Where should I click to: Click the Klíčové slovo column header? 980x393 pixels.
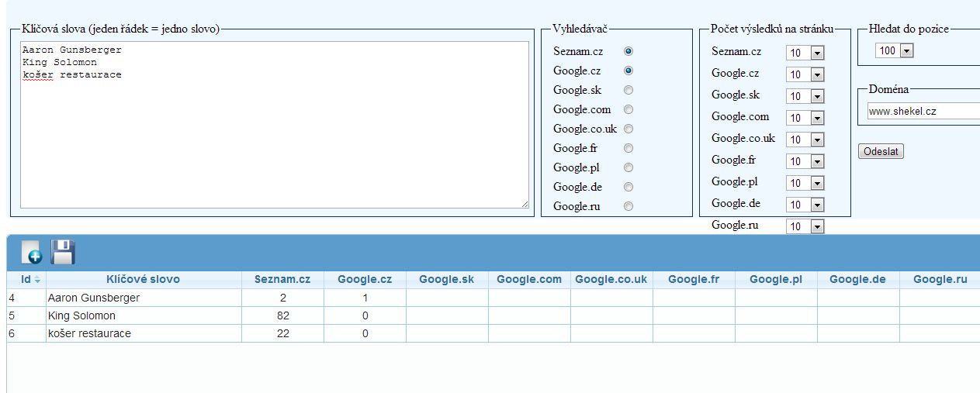(143, 279)
